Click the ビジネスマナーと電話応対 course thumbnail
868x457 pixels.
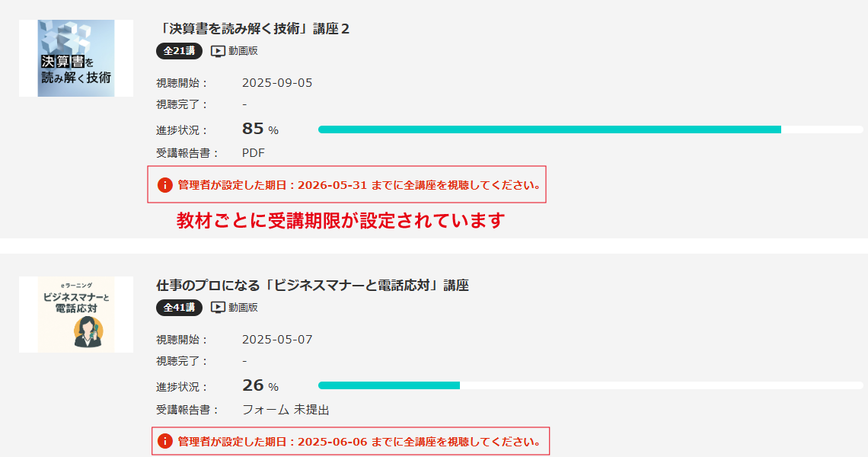click(x=76, y=315)
